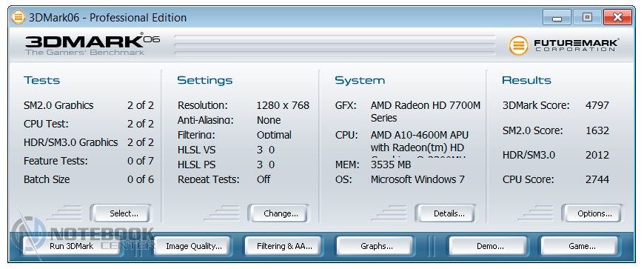Maximize the 3DMark06 window

coord(587,18)
